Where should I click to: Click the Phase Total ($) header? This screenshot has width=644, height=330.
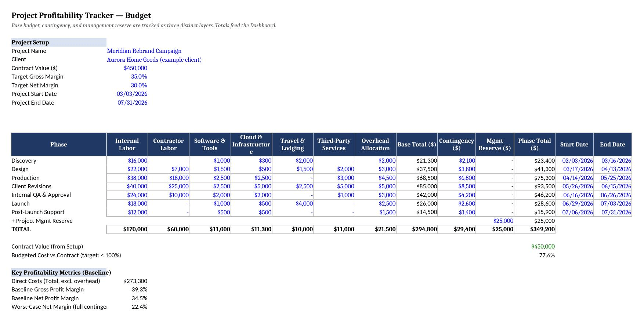[x=535, y=145]
